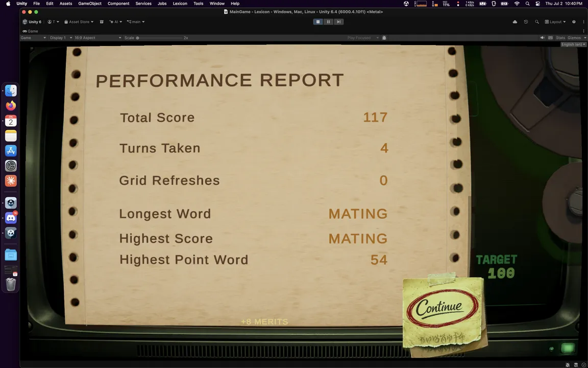
Task: Change language from English (en) dropdown
Action: coord(573,44)
